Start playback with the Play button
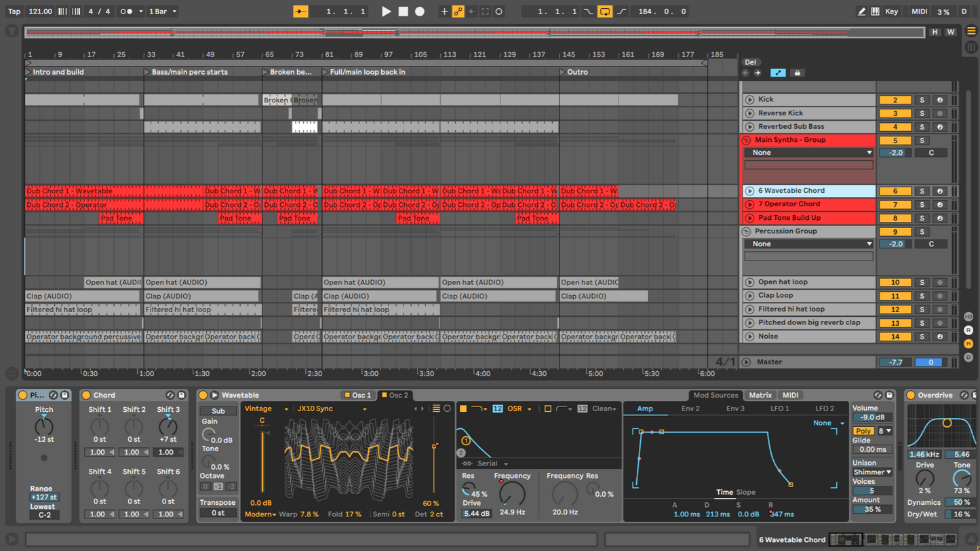This screenshot has width=980, height=551. (386, 12)
